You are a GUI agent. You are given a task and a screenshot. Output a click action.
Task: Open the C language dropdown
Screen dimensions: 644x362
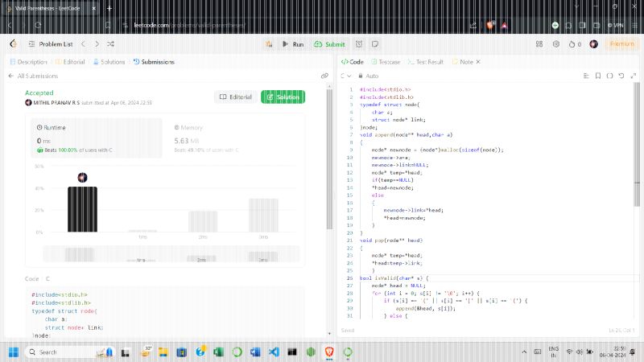[345, 75]
